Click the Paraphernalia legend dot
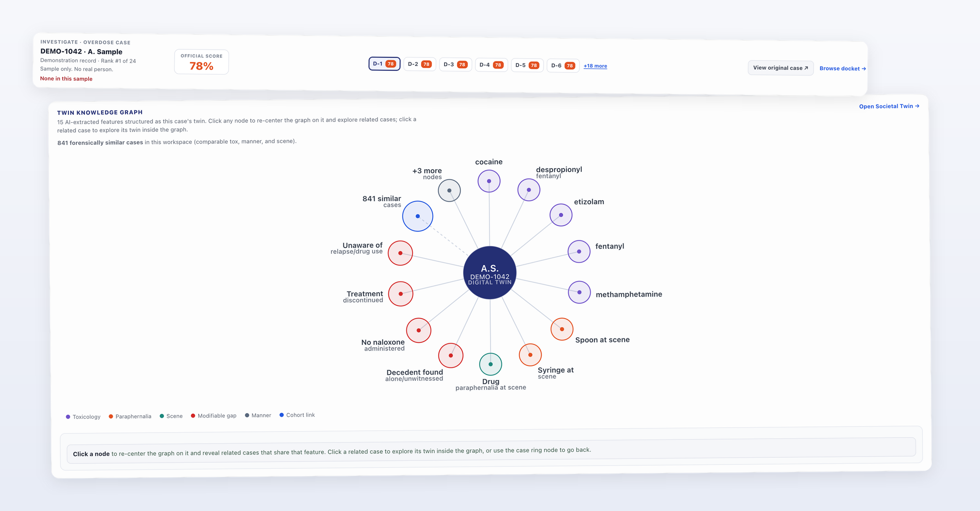The image size is (980, 511). (111, 416)
